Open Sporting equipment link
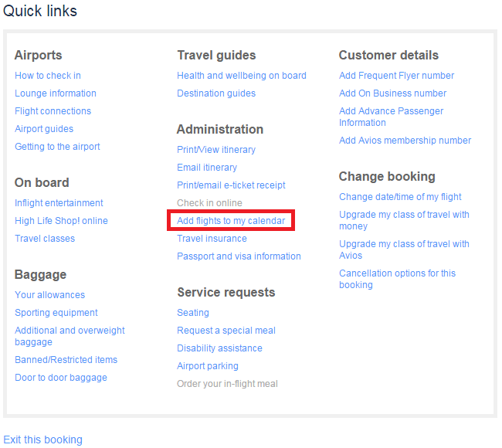Viewport: 502px width, 448px height. [x=56, y=313]
